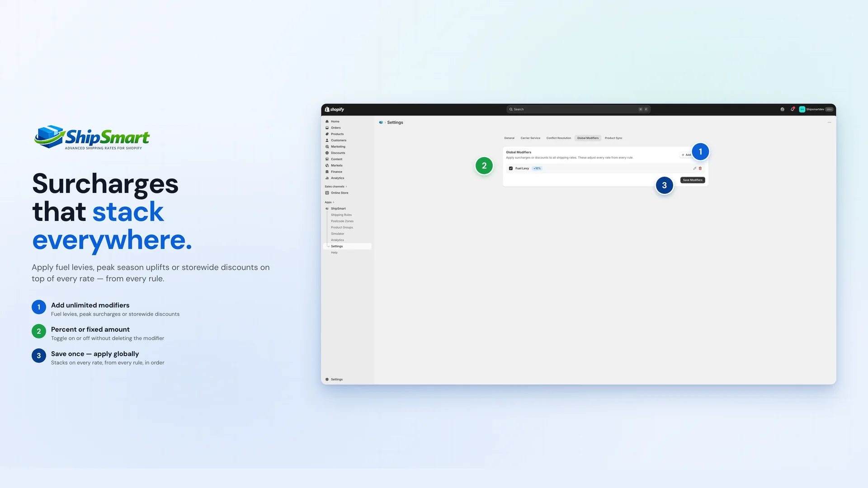The width and height of the screenshot is (868, 488).
Task: Open Analytics under the ShipSmart app
Action: tap(337, 240)
